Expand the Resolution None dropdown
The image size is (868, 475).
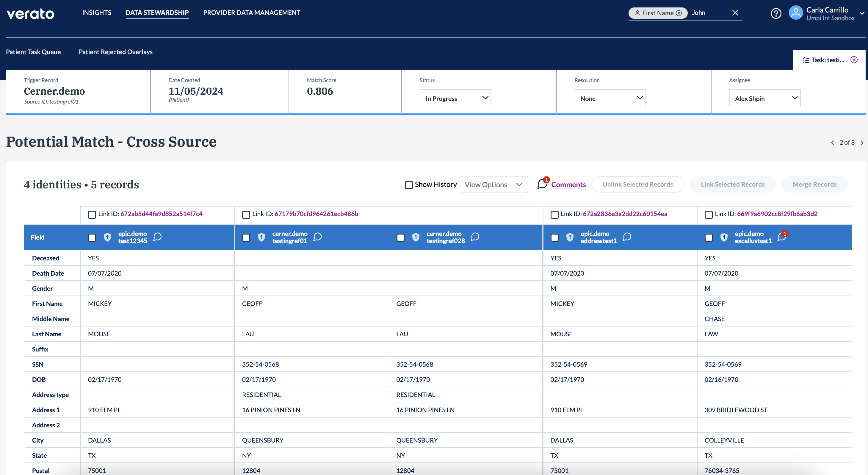[610, 98]
